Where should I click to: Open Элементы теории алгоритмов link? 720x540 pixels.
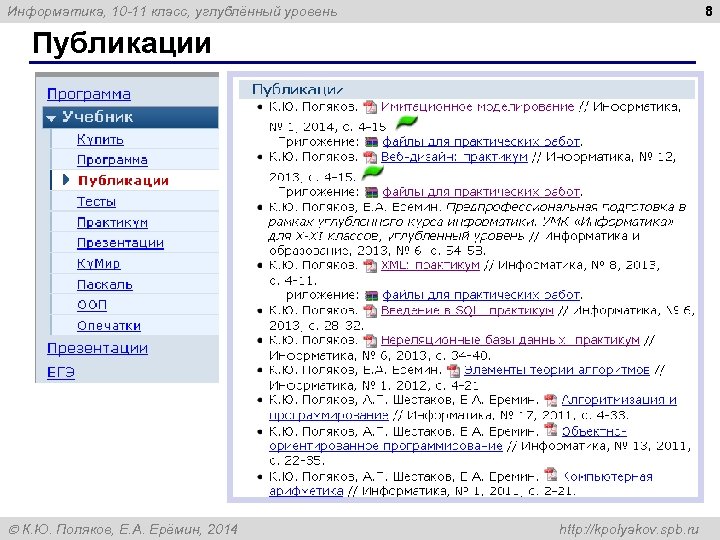click(x=557, y=370)
